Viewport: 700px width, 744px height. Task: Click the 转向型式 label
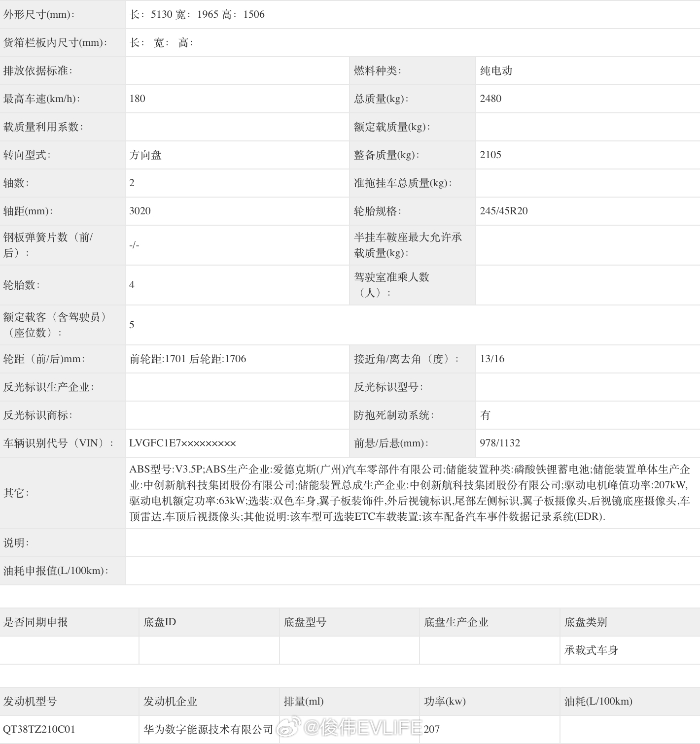pos(27,155)
